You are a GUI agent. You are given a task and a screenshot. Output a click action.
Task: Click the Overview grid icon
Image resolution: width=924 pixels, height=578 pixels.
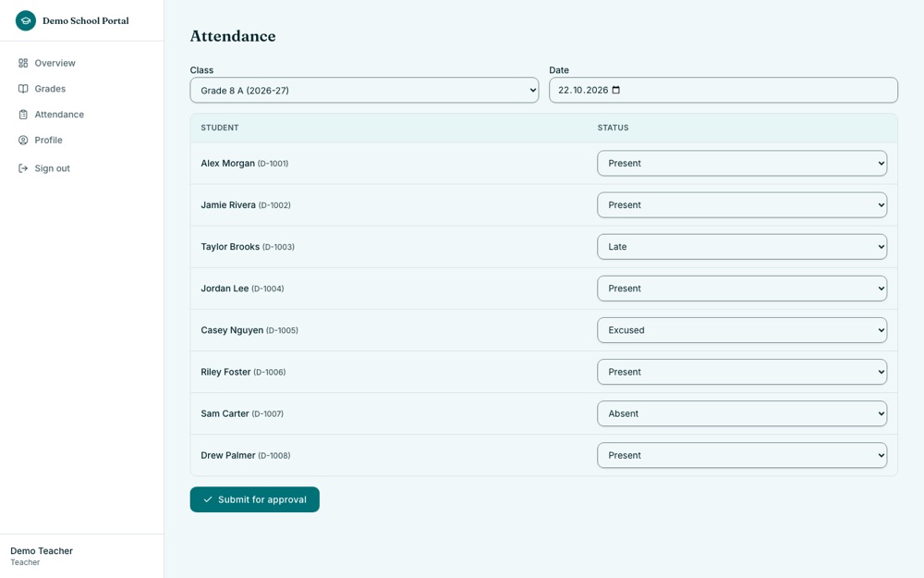[23, 63]
